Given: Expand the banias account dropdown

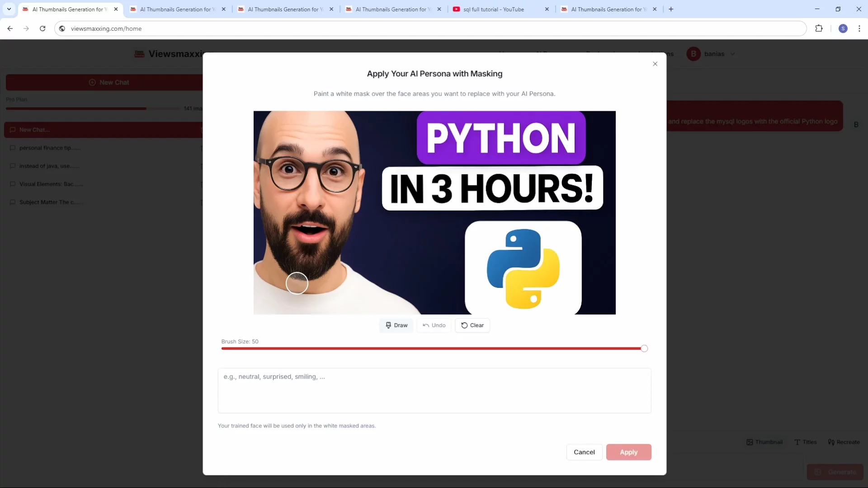Looking at the screenshot, I should coord(732,54).
